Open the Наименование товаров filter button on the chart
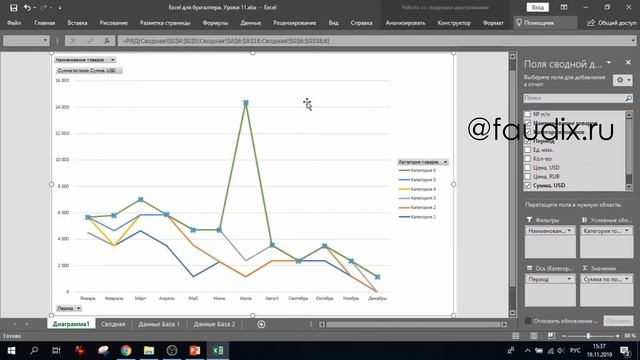The height and width of the screenshot is (360, 640). click(85, 60)
